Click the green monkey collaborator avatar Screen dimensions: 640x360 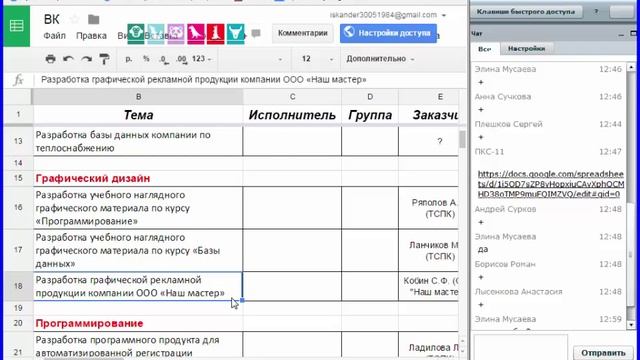tap(136, 34)
